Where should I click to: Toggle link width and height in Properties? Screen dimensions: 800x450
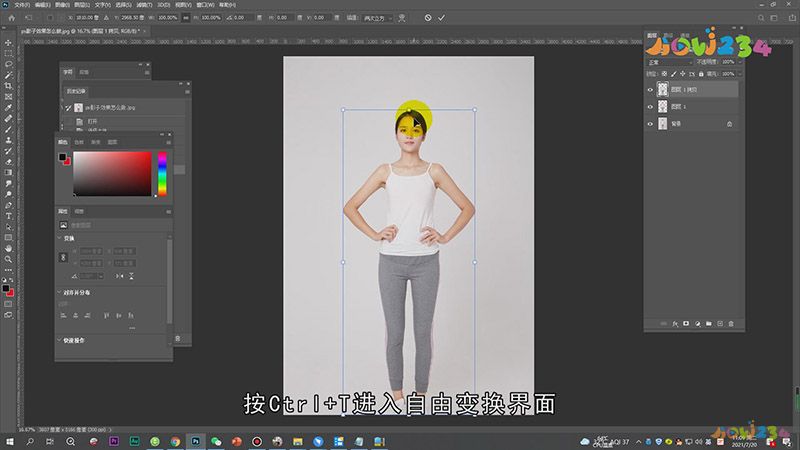[63, 257]
